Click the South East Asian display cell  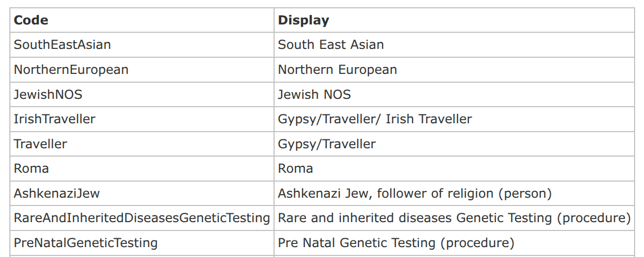tap(331, 45)
